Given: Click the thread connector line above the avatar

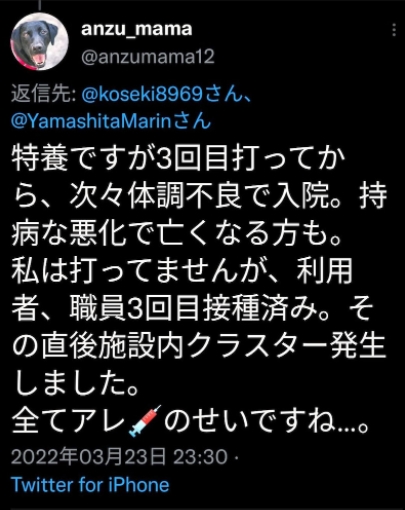Looking at the screenshot, I should pos(40,5).
